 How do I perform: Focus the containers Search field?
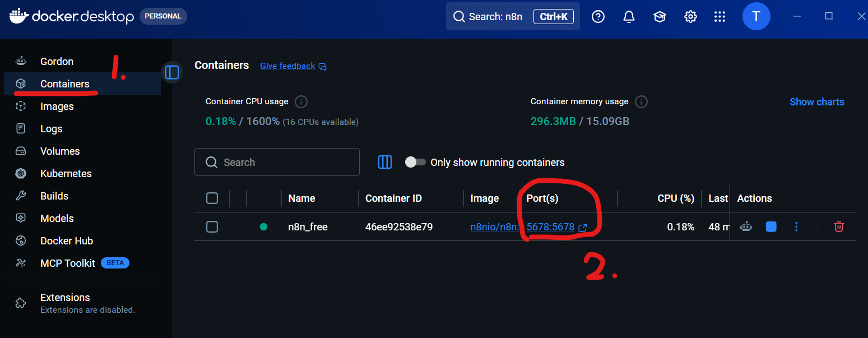[x=277, y=162]
